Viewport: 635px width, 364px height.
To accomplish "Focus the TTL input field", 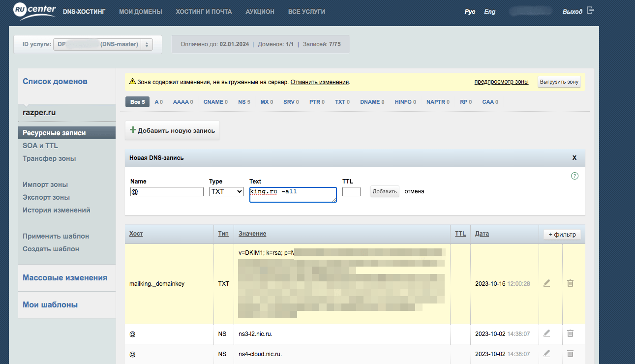I will click(351, 191).
